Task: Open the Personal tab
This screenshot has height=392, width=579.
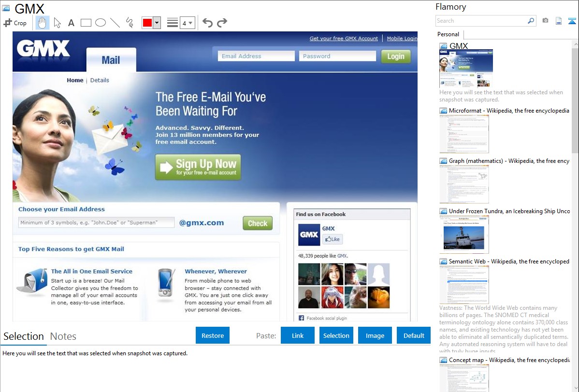Action: 449,34
